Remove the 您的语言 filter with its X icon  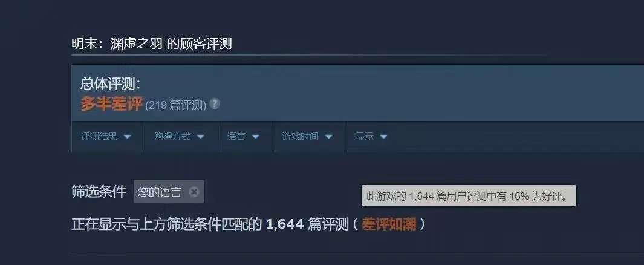[x=194, y=192]
